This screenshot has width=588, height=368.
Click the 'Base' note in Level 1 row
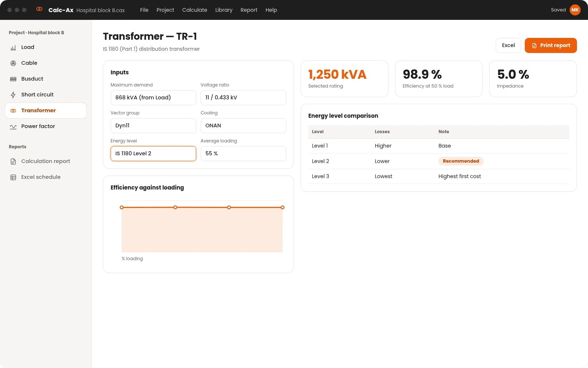tap(444, 146)
